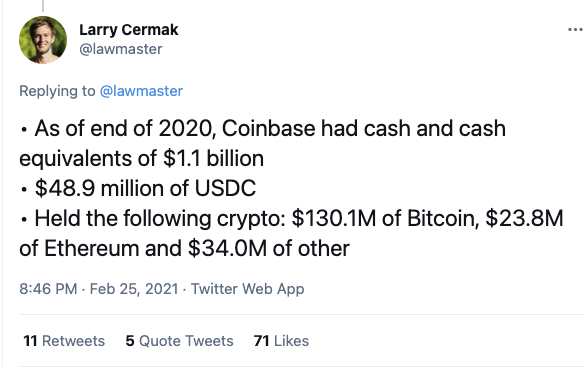This screenshot has height=367, width=585.
Task: Click the 'Held the following crypto' line
Action: [x=291, y=218]
